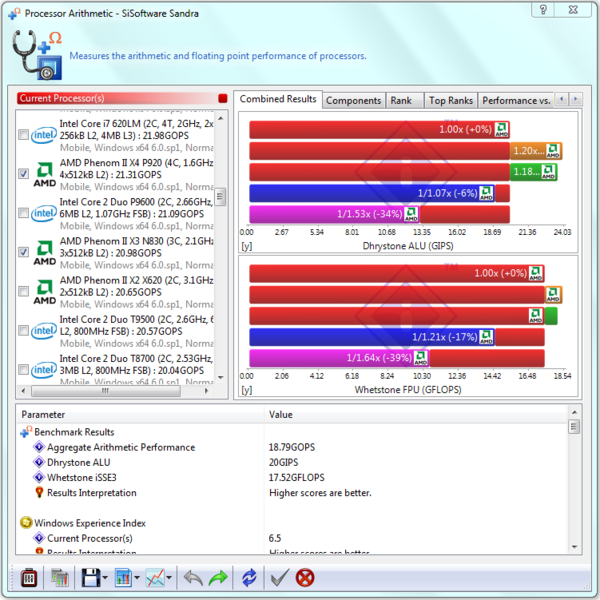Click Intel logo beside Core i7 620LM
Screen dimensions: 600x600
(43, 135)
